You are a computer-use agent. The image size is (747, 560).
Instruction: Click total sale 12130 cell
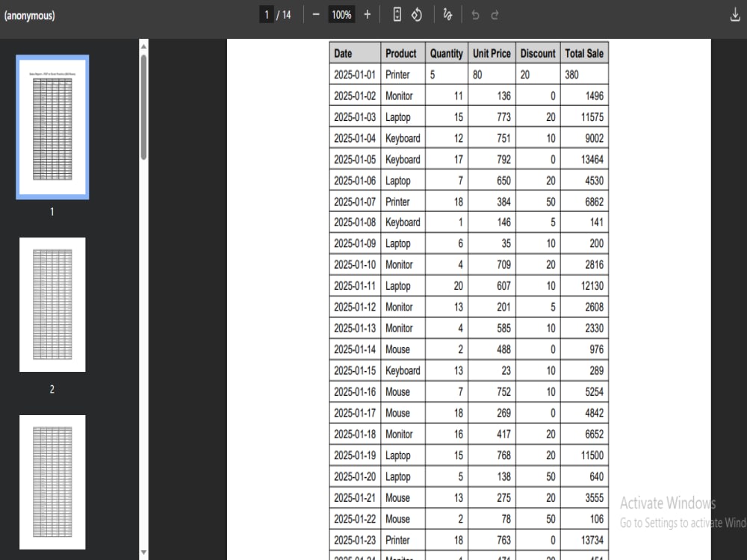(584, 286)
